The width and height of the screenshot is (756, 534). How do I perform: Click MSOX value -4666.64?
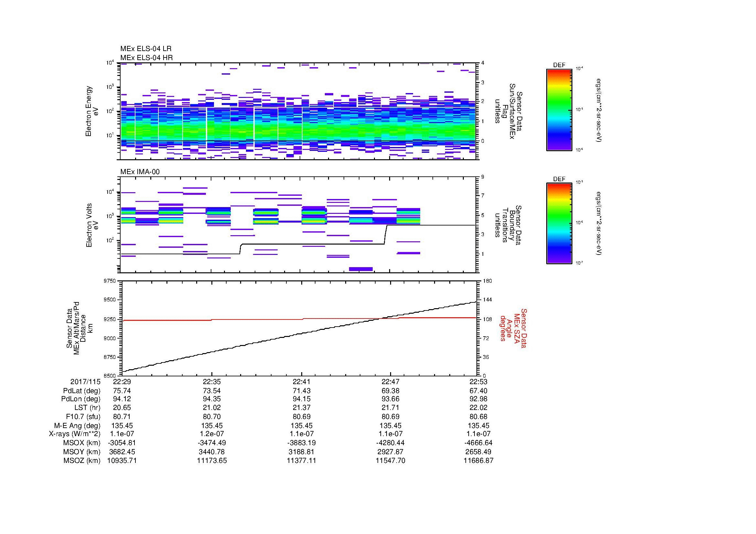point(478,443)
